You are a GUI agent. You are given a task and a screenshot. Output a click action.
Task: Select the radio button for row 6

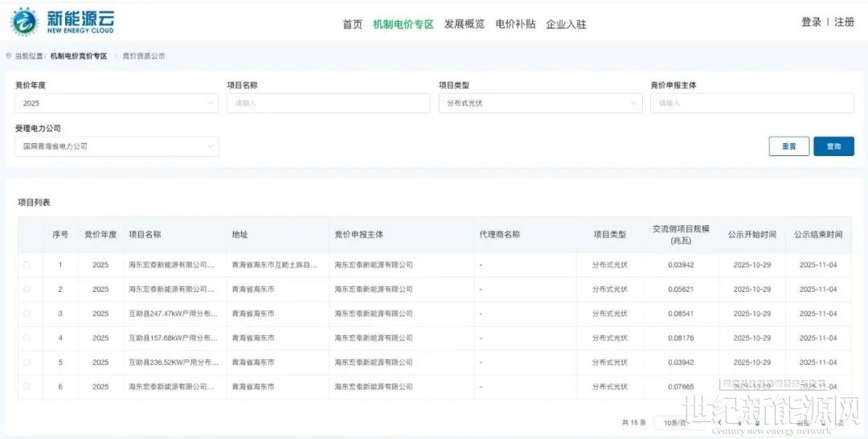[28, 387]
